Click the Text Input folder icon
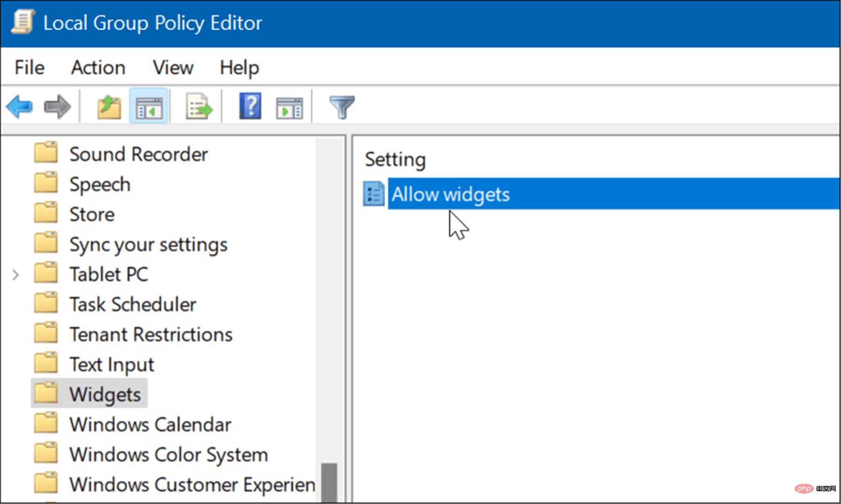The image size is (841, 504). click(46, 363)
